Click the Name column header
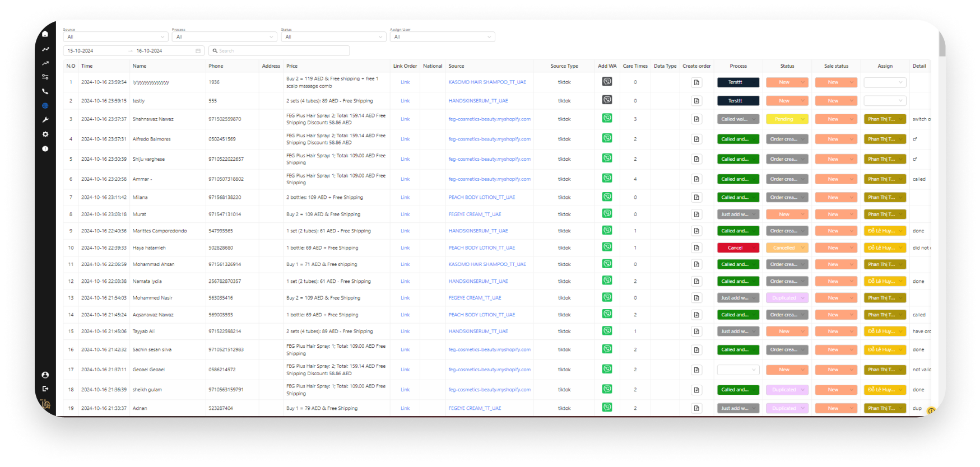980x467 pixels. [x=140, y=66]
